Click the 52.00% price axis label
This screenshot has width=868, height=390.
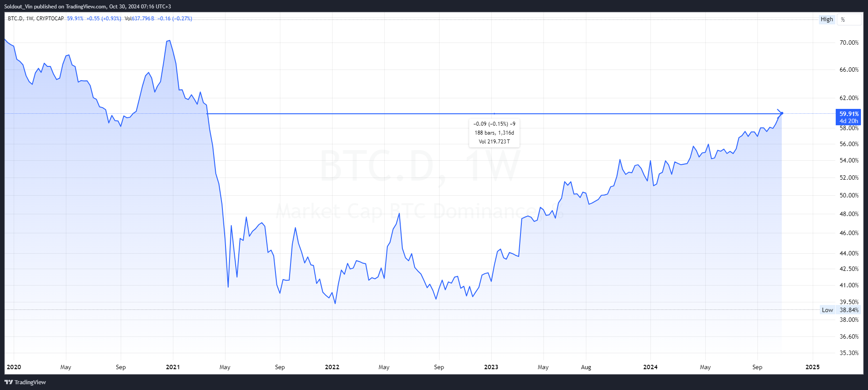(x=849, y=178)
